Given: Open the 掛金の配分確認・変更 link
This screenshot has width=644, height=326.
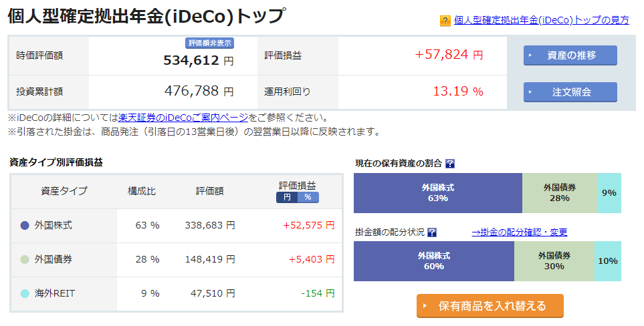Looking at the screenshot, I should 520,232.
